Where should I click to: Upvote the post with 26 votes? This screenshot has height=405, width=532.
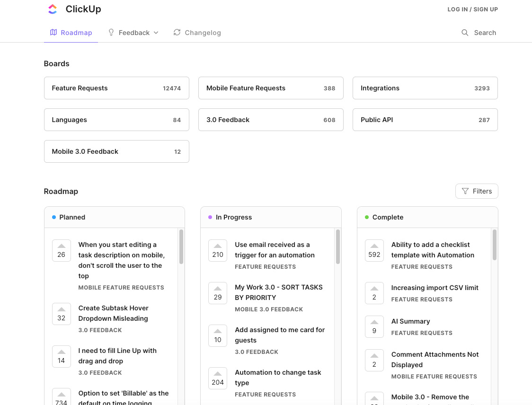(x=62, y=251)
